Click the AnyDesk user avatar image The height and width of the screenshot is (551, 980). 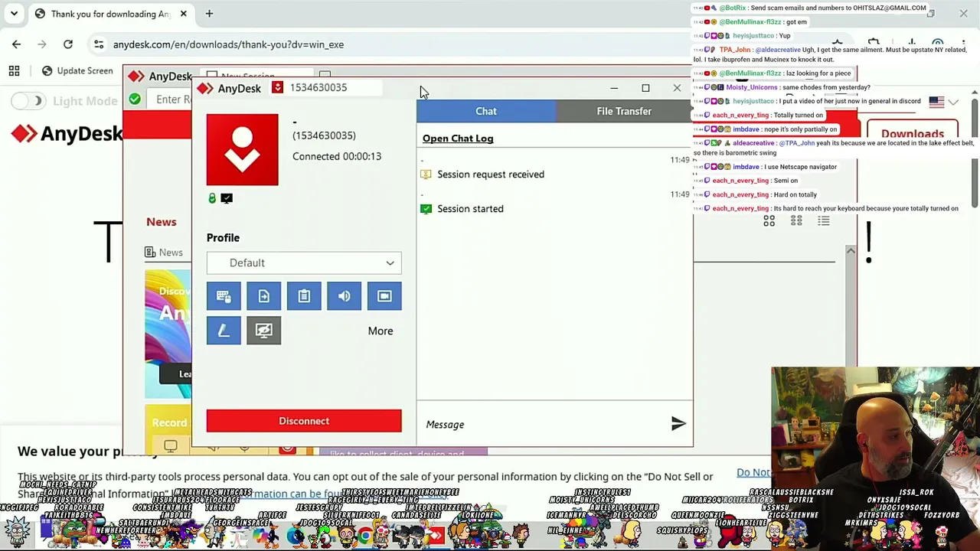pyautogui.click(x=243, y=150)
